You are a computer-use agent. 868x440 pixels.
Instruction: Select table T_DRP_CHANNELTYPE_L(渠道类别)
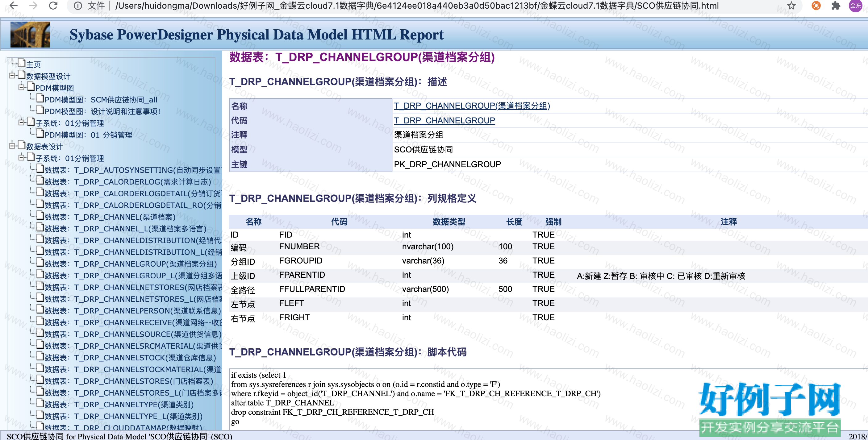coord(124,417)
